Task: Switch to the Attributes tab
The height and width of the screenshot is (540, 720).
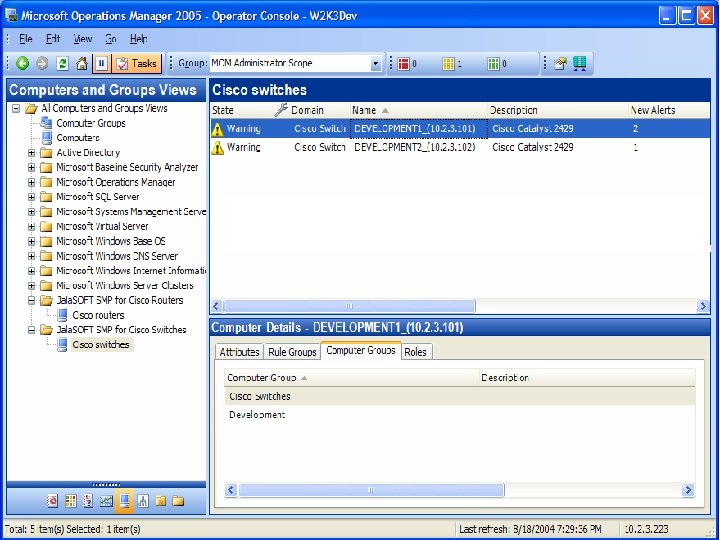Action: pyautogui.click(x=239, y=352)
